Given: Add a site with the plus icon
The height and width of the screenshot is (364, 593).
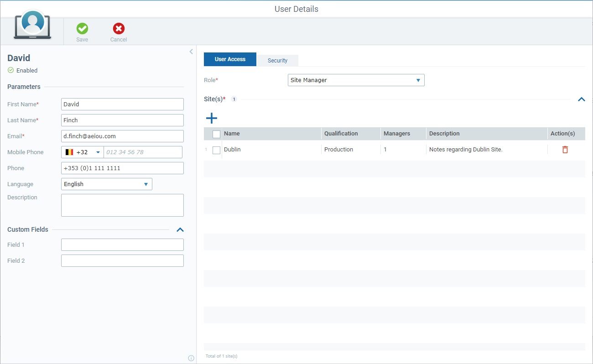Looking at the screenshot, I should click(212, 119).
